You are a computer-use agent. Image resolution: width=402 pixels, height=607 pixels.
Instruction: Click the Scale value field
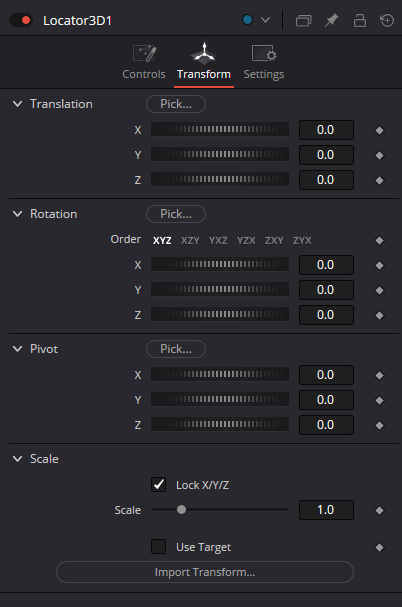pyautogui.click(x=326, y=510)
